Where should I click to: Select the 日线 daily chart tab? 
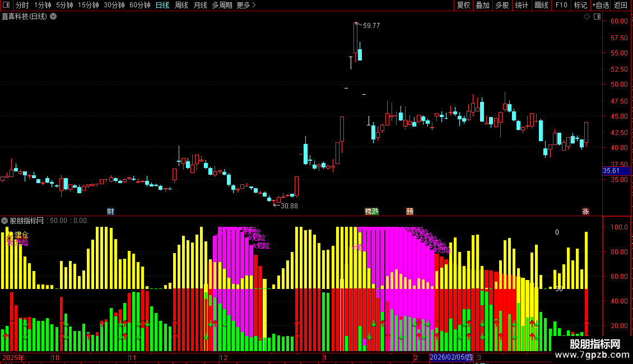162,5
